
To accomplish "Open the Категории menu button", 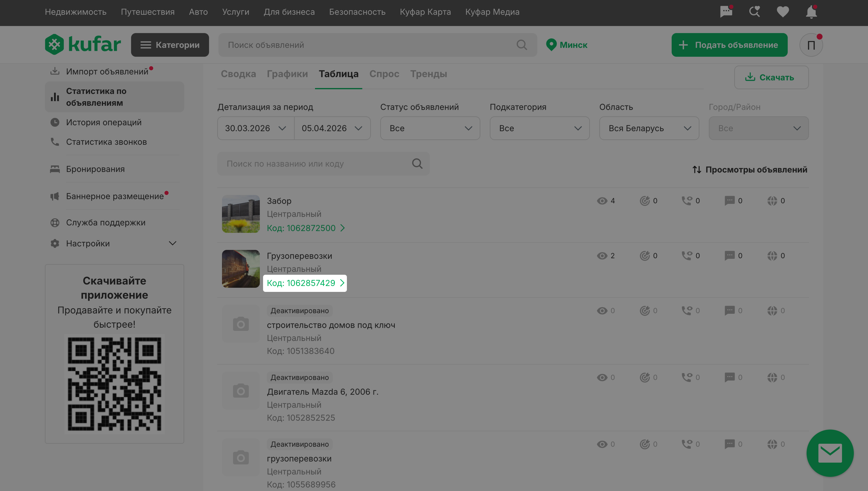I will pyautogui.click(x=170, y=45).
